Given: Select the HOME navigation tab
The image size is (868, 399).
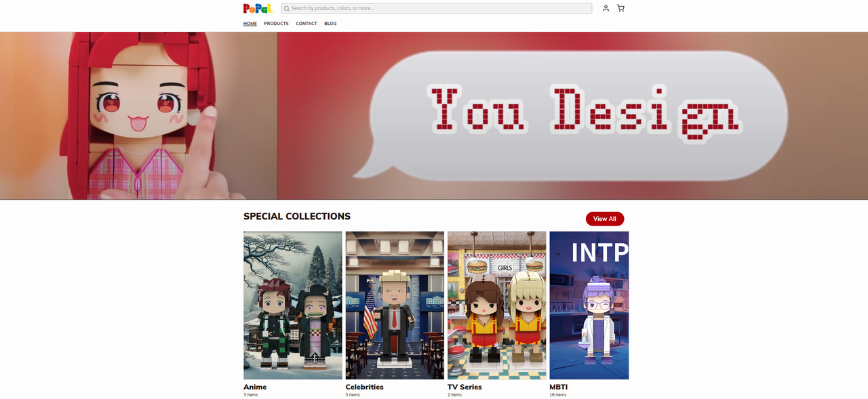Looking at the screenshot, I should [x=250, y=23].
